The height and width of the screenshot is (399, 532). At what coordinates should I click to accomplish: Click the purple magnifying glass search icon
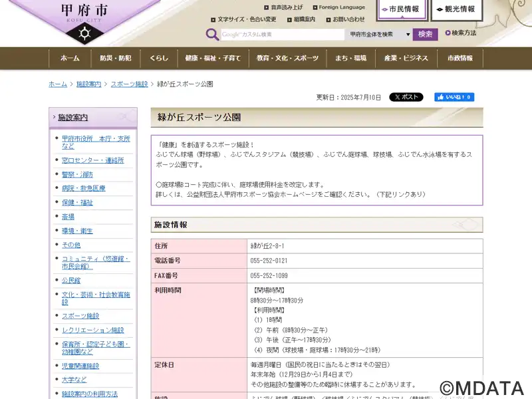click(212, 35)
